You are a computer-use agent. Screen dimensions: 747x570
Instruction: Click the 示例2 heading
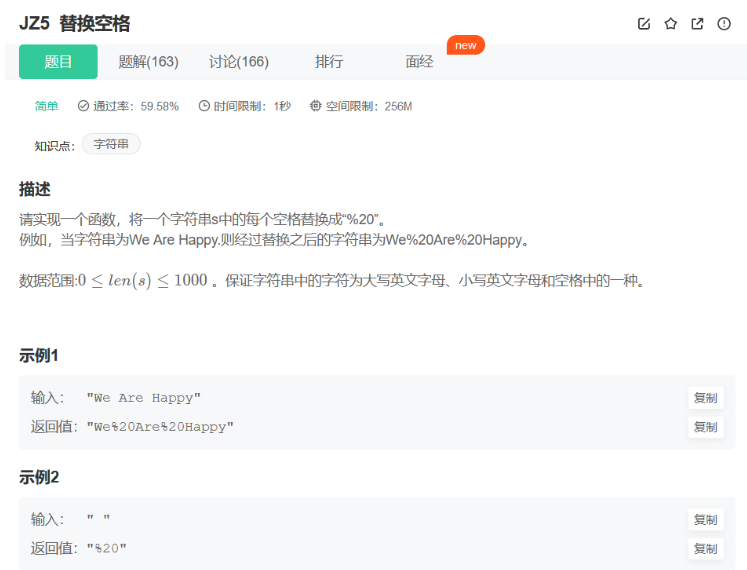pyautogui.click(x=39, y=477)
